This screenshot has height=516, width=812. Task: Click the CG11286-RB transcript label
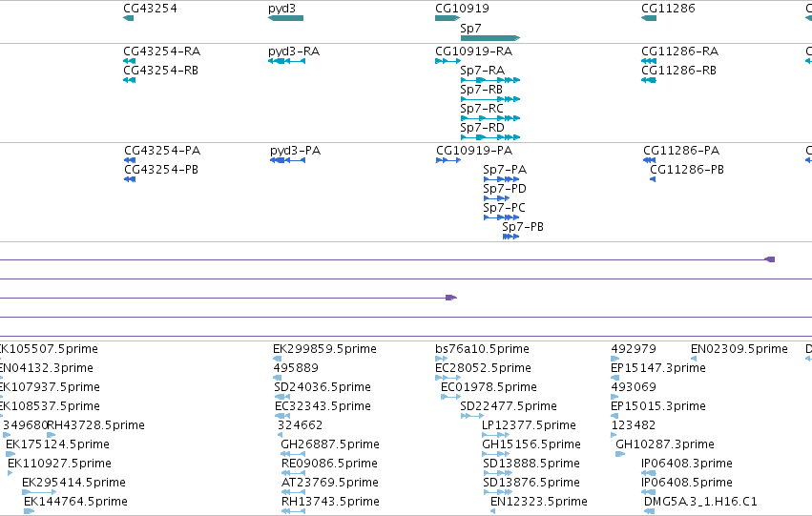(679, 71)
